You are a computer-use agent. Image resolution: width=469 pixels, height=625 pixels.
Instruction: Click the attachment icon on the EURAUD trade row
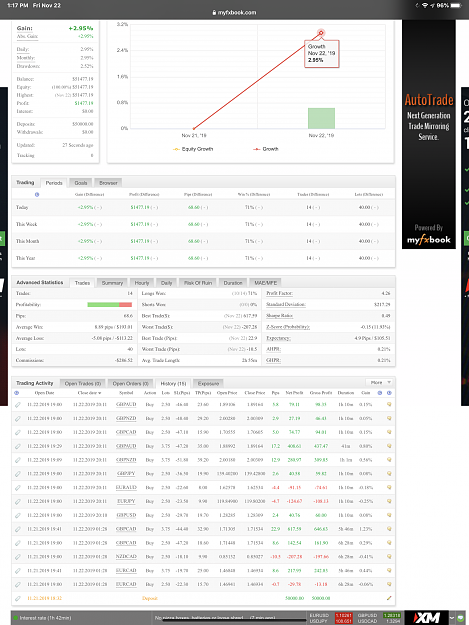pos(18,488)
